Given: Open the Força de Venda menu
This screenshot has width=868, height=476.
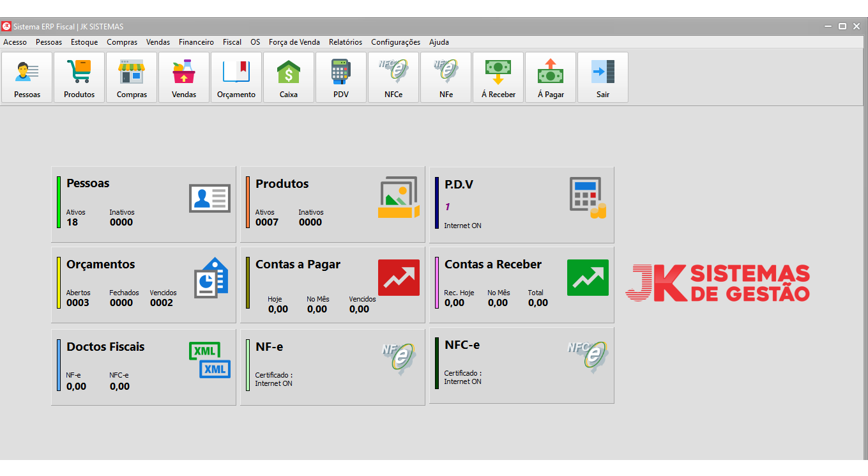Looking at the screenshot, I should pyautogui.click(x=294, y=42).
